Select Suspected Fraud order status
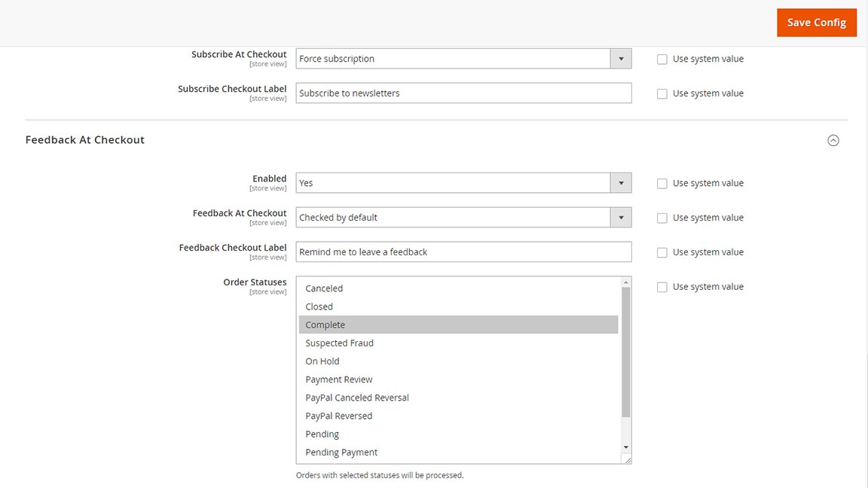868x488 pixels. pyautogui.click(x=458, y=343)
